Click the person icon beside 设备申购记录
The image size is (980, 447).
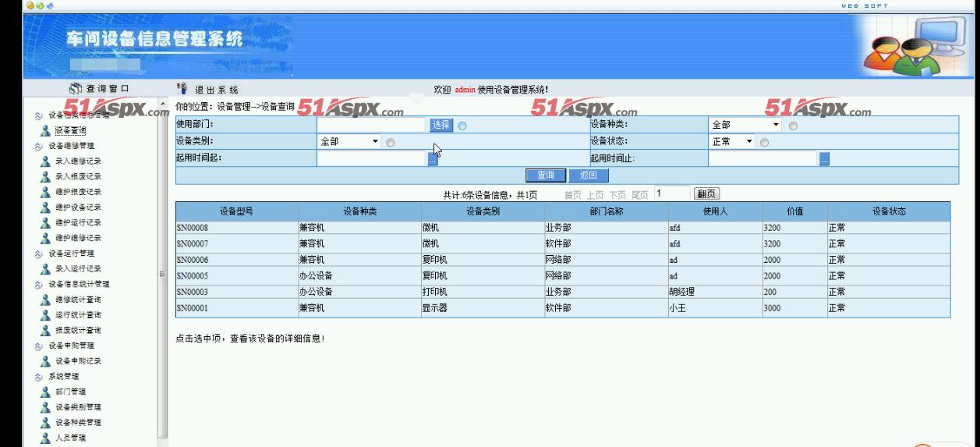click(x=46, y=361)
